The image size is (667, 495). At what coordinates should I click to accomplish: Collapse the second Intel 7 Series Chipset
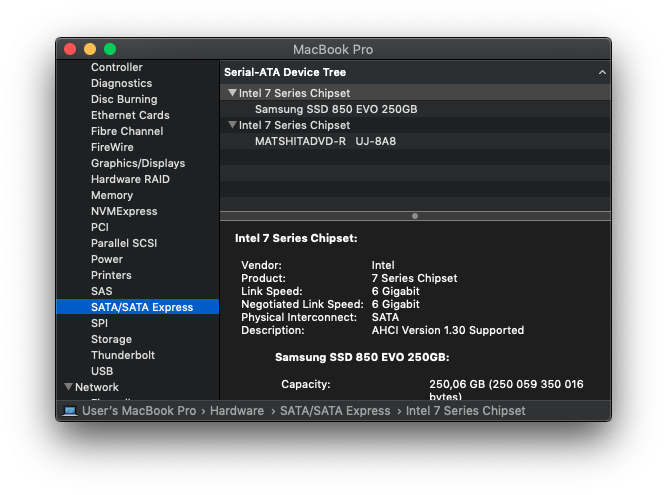click(x=232, y=125)
